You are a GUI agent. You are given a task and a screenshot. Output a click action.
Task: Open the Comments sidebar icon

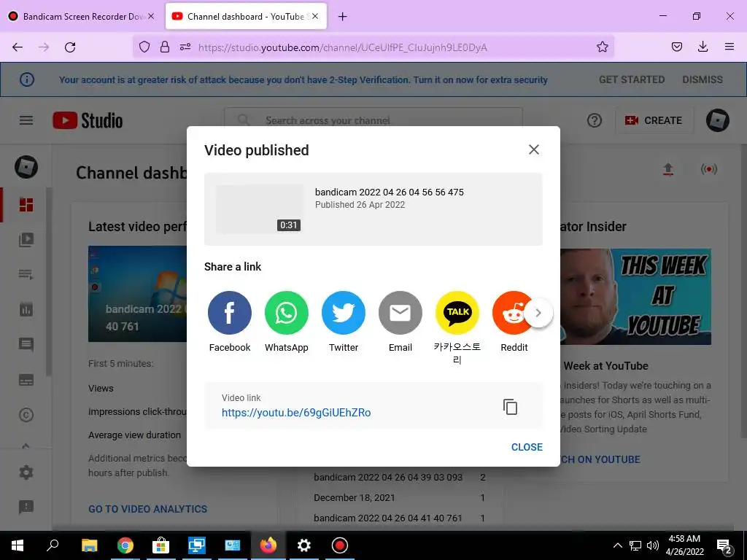pos(26,344)
